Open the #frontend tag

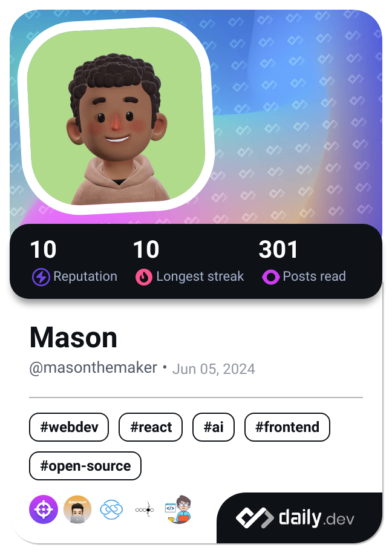tap(287, 427)
